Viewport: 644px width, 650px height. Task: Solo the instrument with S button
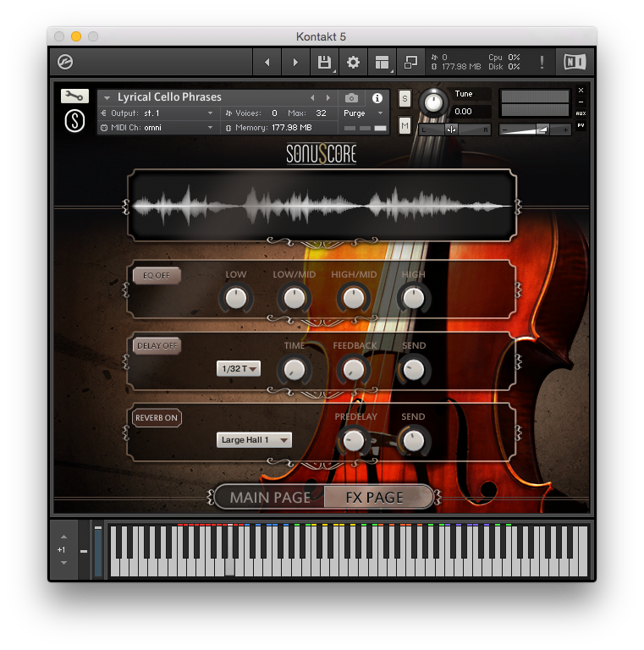pyautogui.click(x=405, y=99)
